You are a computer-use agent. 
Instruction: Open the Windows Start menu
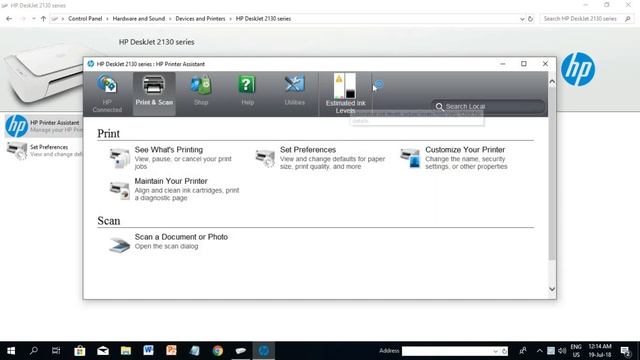click(x=11, y=351)
